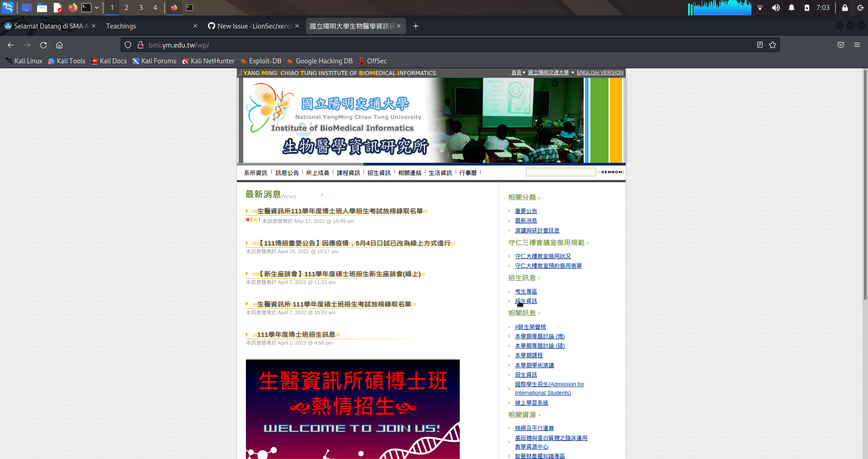Open the 所上成員 menu item
This screenshot has width=868, height=459.
point(318,173)
